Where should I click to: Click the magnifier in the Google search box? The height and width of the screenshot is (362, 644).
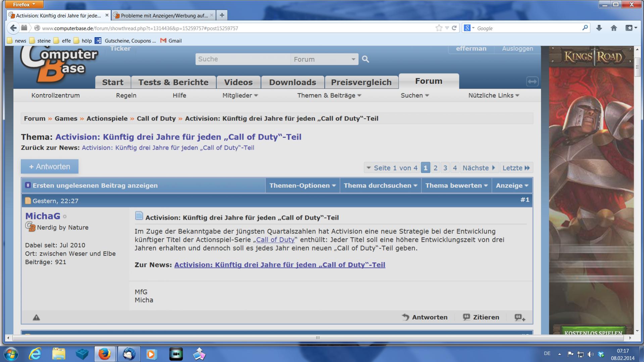coord(585,28)
